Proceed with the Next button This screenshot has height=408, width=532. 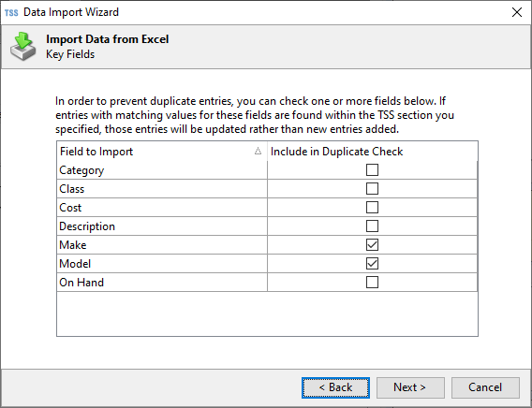point(410,387)
